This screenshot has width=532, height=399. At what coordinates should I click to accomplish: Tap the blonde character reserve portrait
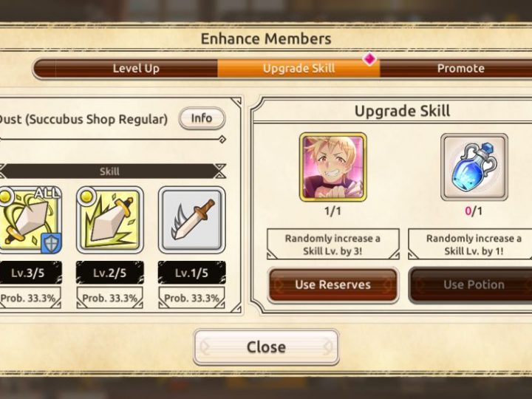[x=332, y=167]
